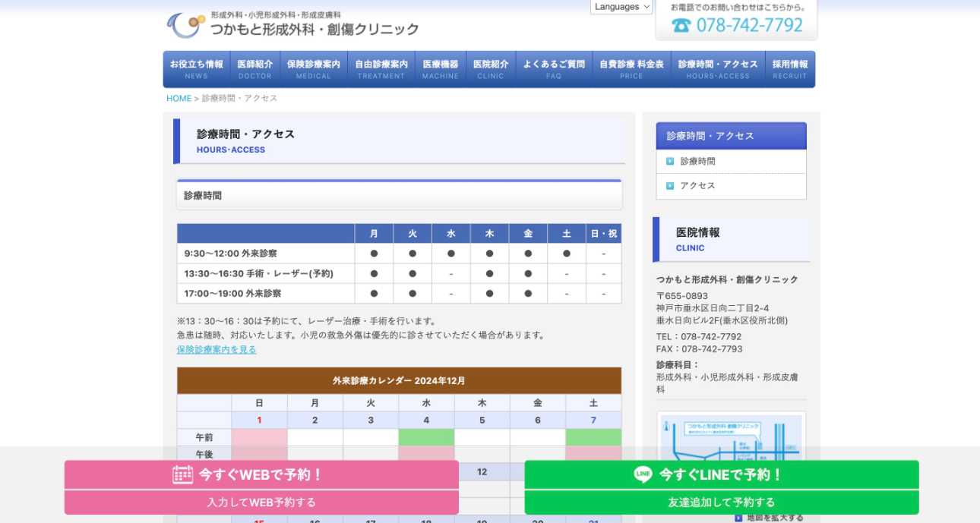Open 診療時間・アクセス HOURS menu item

(x=718, y=69)
